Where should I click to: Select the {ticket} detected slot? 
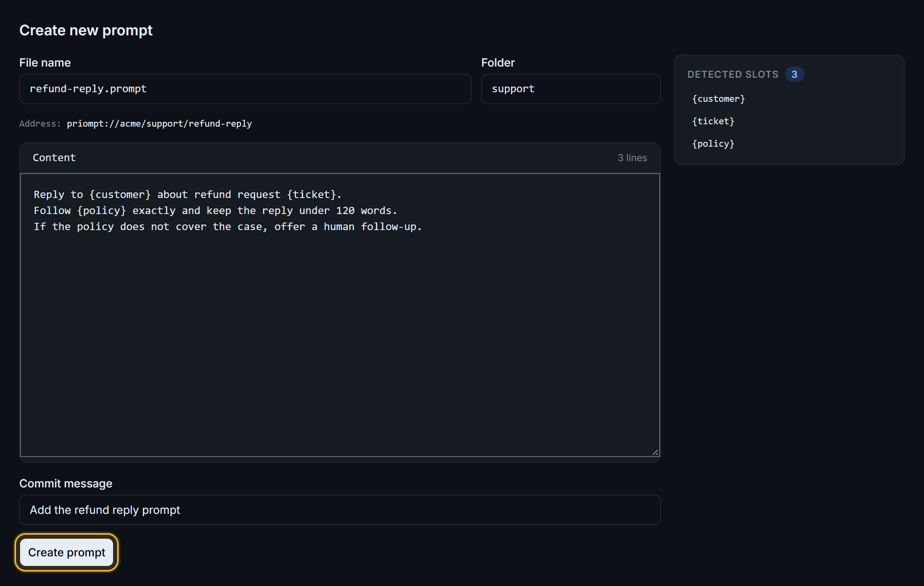[713, 121]
